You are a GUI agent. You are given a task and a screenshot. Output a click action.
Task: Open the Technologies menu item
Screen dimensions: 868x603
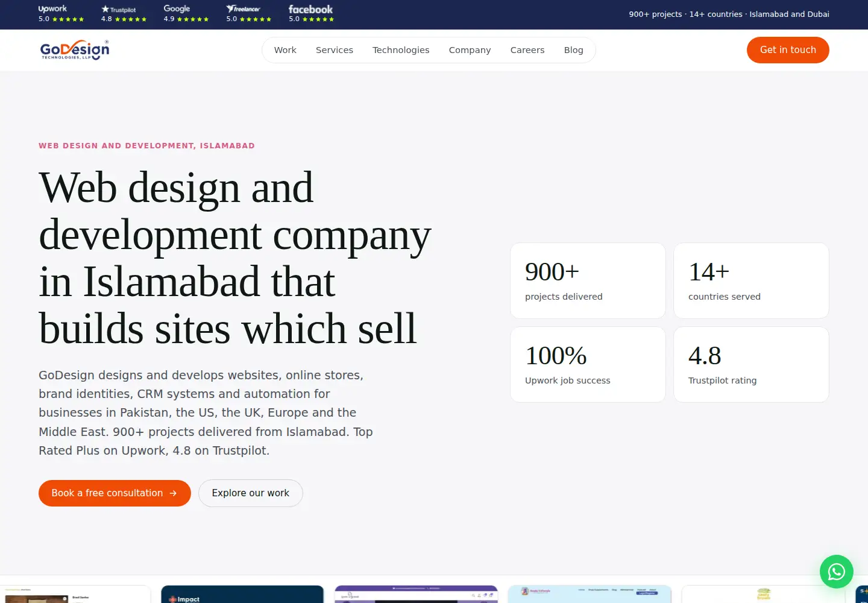(x=401, y=50)
